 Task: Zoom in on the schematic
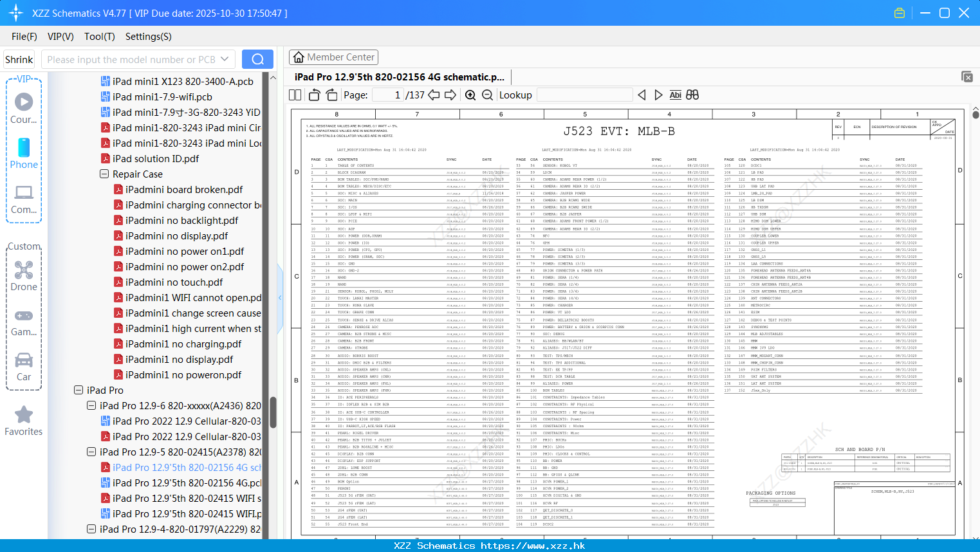pos(470,95)
